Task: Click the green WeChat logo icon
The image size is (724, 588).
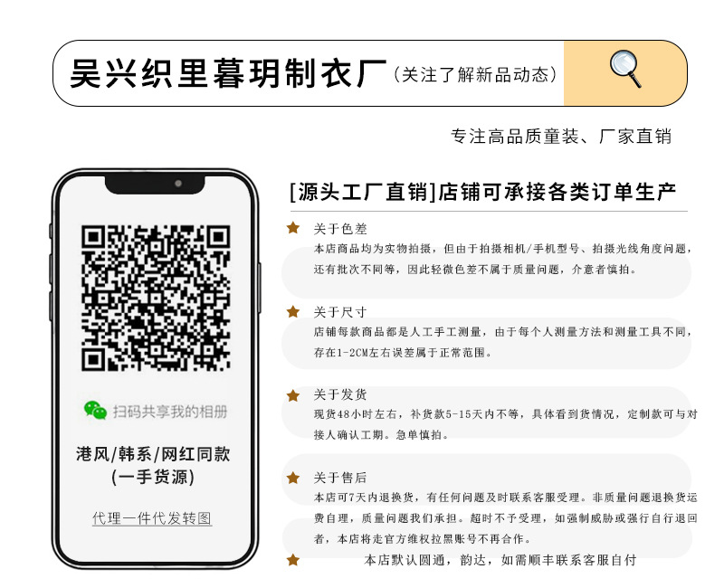Action: pyautogui.click(x=96, y=411)
